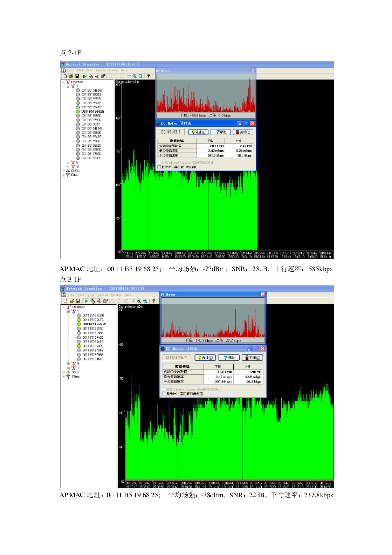Check 显示计时器在窗口最前面 under the 00:09:25.4 timer
Screen dimensions: 392x555
pyautogui.click(x=164, y=394)
